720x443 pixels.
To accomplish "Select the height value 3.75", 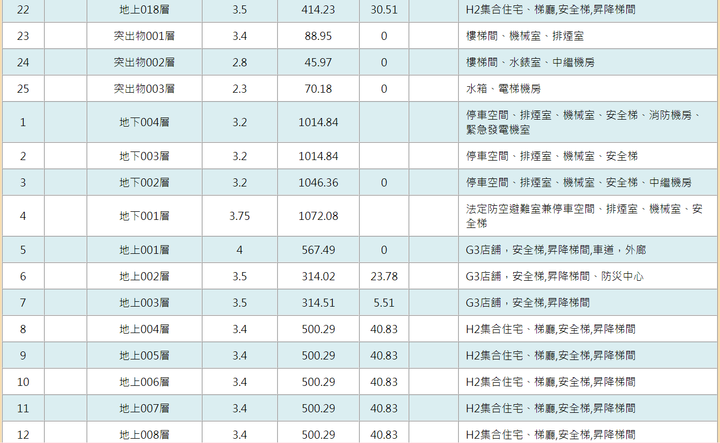I will click(239, 216).
